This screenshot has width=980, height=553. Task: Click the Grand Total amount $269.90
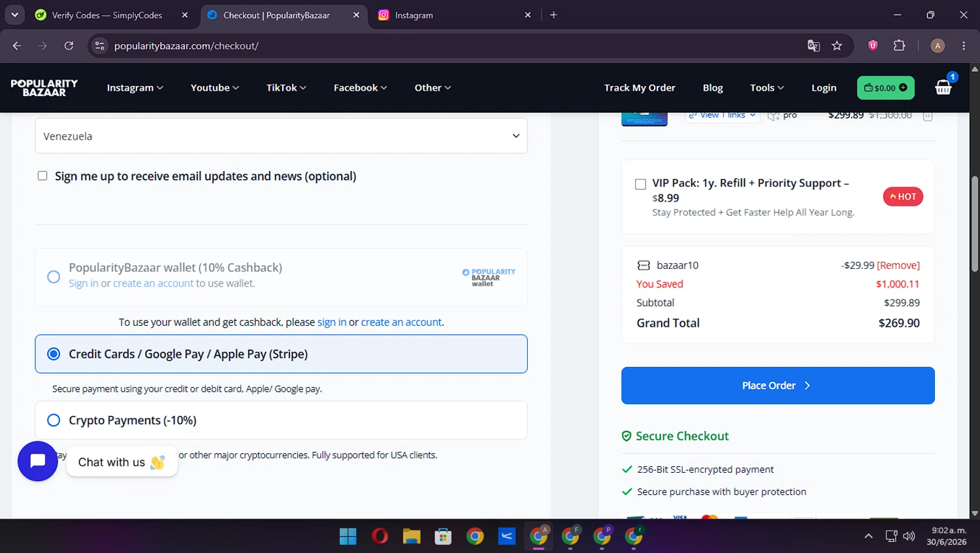pos(899,323)
